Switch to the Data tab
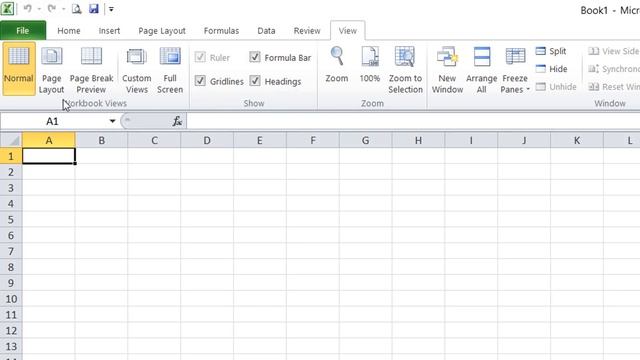 tap(266, 31)
